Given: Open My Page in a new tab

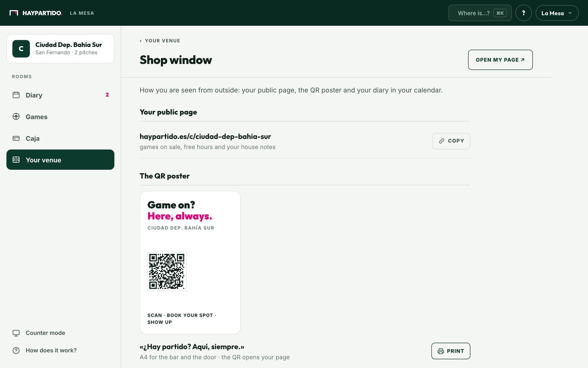Looking at the screenshot, I should tap(500, 60).
